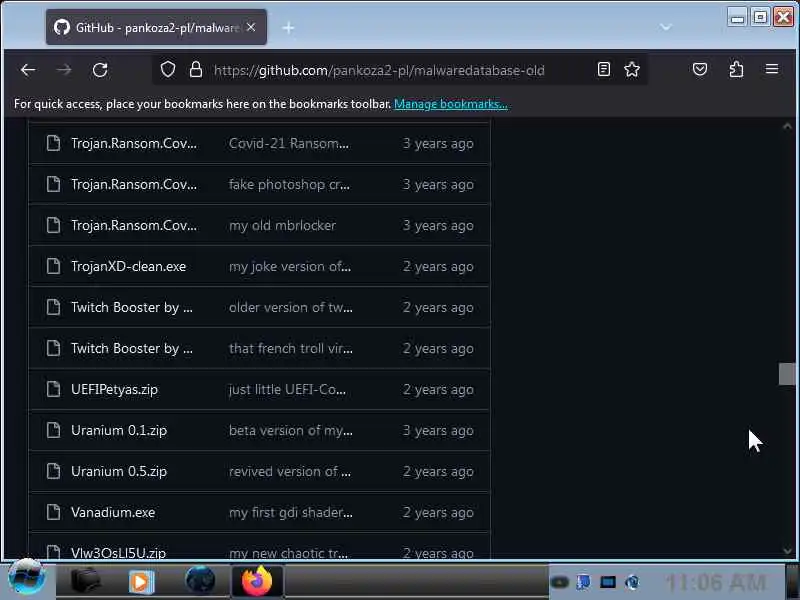
Task: Open commit 'older version of tw...'
Action: pos(290,307)
